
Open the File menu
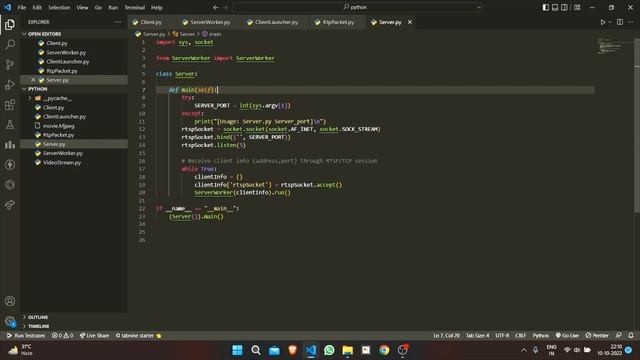click(22, 7)
